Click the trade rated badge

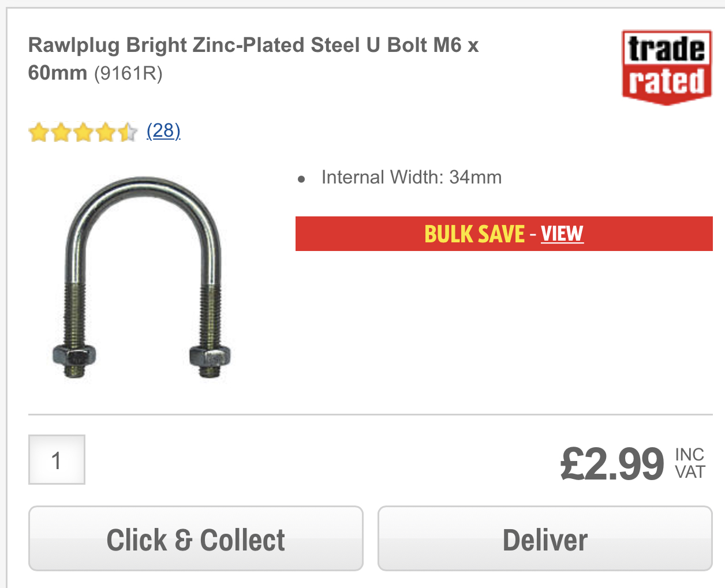tap(667, 68)
